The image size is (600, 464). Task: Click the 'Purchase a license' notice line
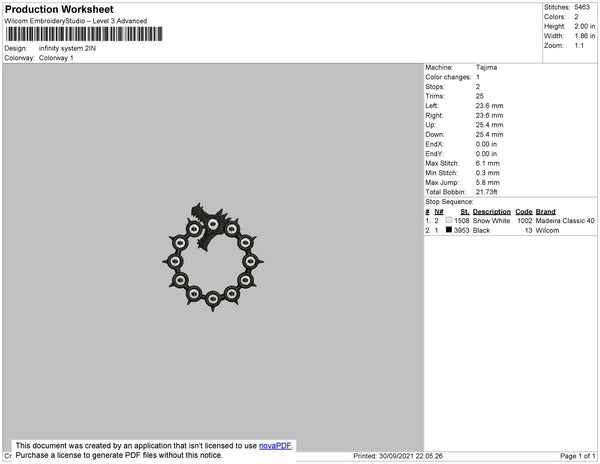[x=119, y=455]
